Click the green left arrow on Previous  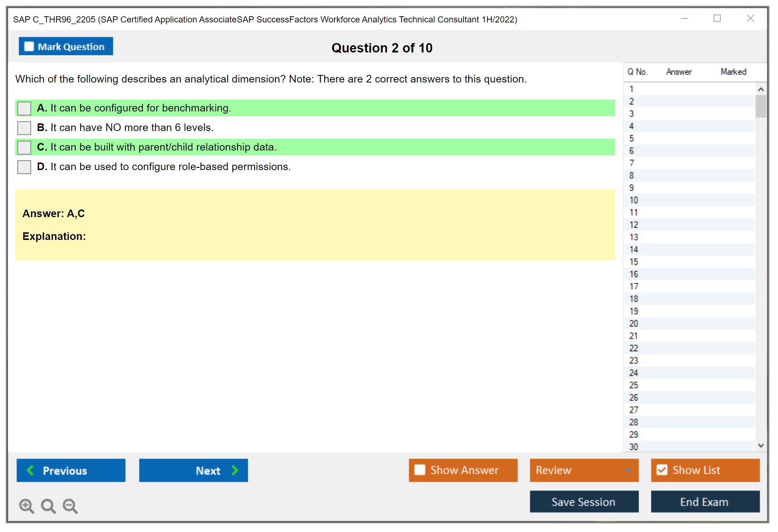click(31, 470)
